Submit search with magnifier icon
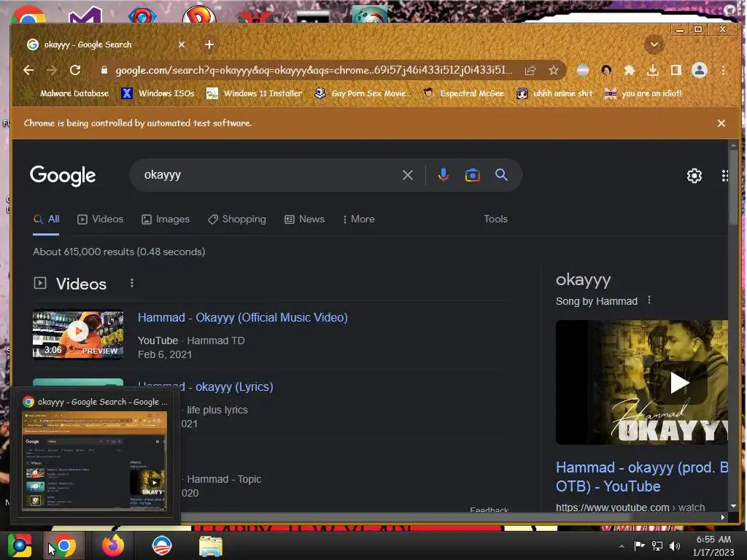This screenshot has height=560, width=747. [x=501, y=175]
